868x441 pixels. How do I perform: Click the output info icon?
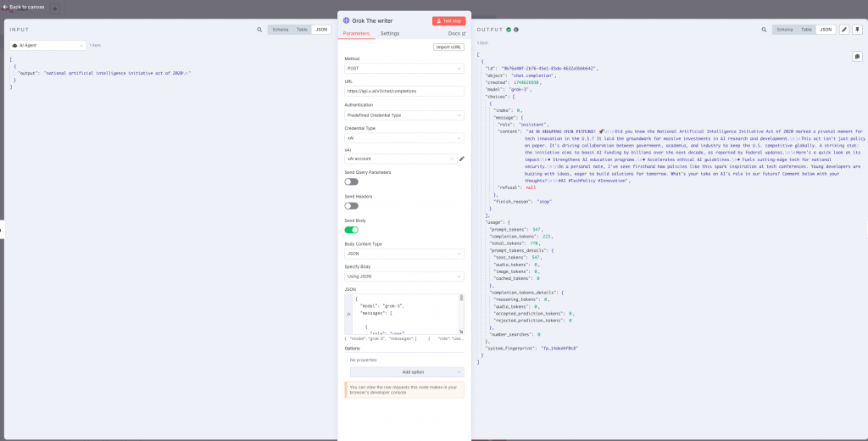point(516,30)
